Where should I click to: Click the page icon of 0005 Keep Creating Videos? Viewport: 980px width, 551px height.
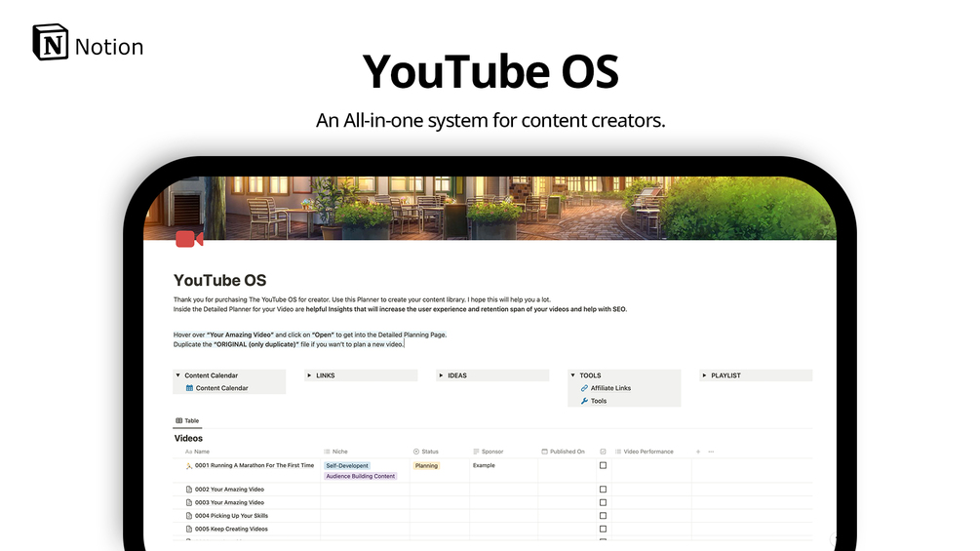click(x=189, y=529)
